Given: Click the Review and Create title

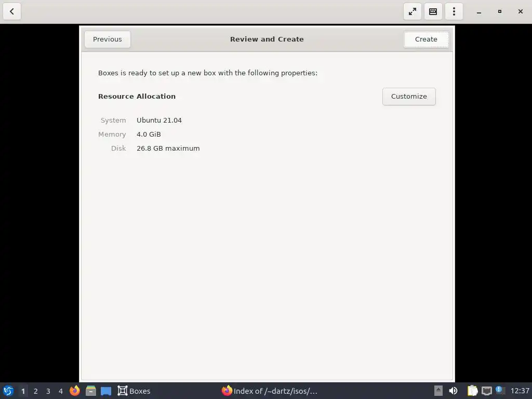Looking at the screenshot, I should 267,39.
